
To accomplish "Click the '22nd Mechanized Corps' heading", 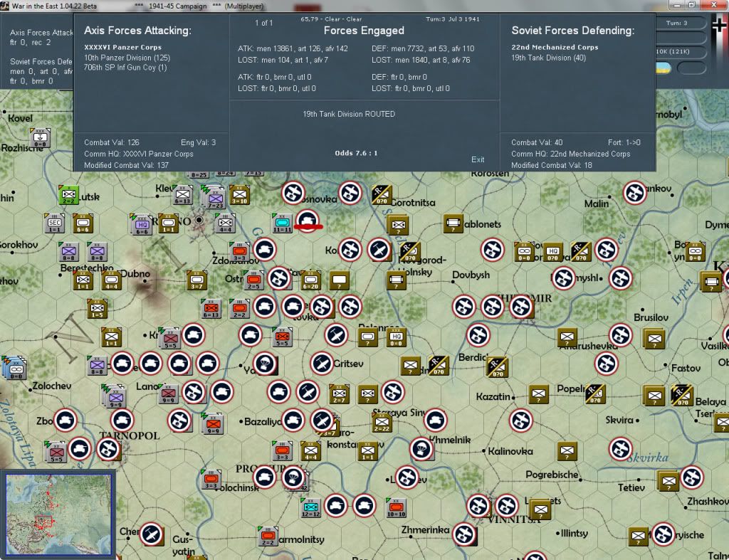I will 555,48.
